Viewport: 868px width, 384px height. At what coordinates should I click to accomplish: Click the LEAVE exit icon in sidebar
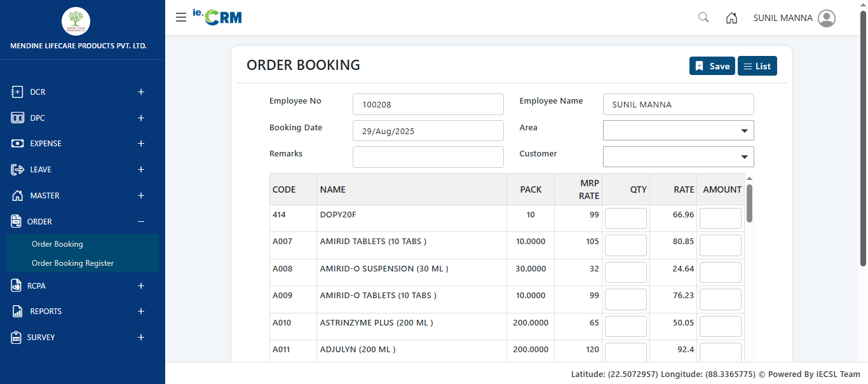click(17, 170)
